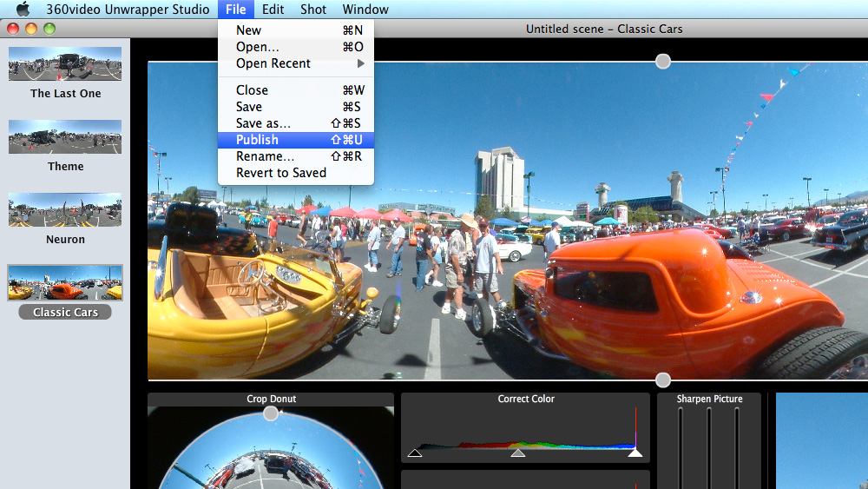Click the Correct Color panel title
Viewport: 868px width, 489px height.
pyautogui.click(x=526, y=399)
